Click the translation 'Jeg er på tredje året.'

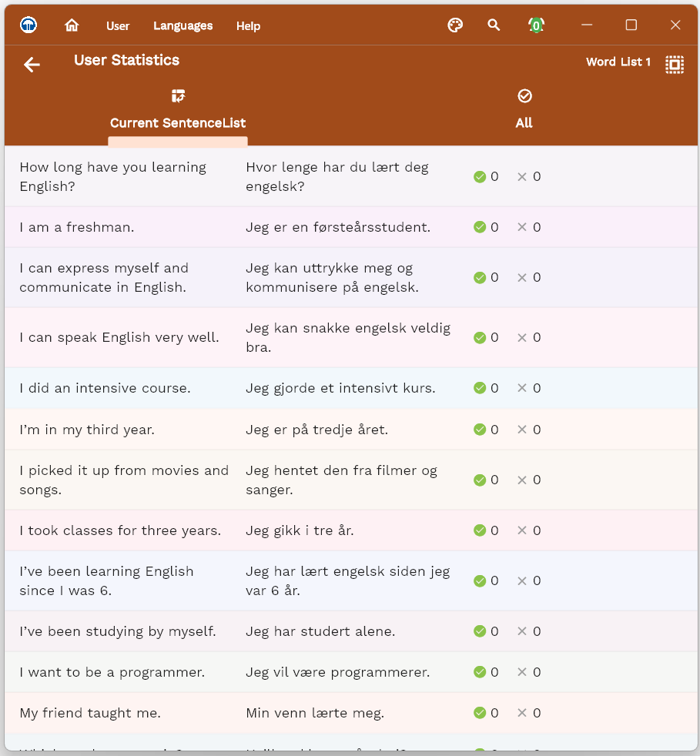tap(317, 430)
